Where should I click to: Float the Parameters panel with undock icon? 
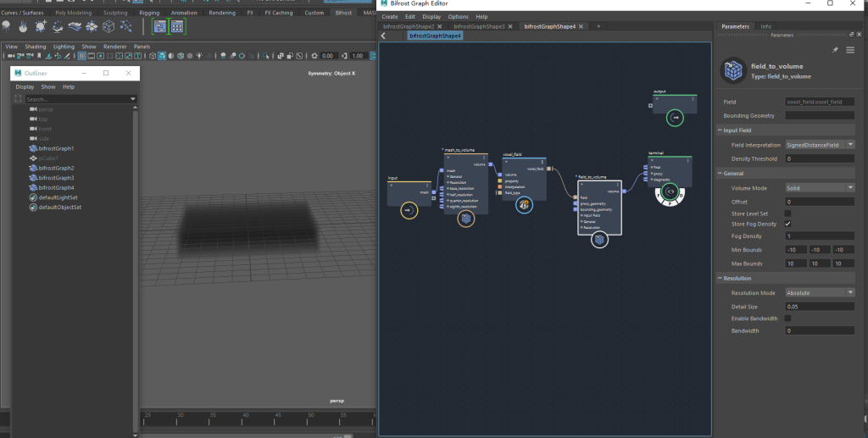tap(851, 34)
